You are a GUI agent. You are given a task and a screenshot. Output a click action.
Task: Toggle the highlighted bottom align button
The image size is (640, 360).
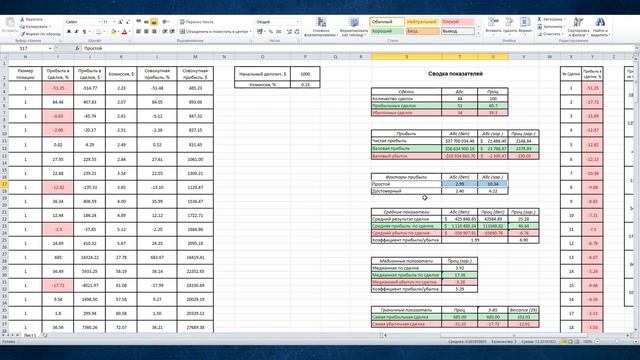click(154, 22)
